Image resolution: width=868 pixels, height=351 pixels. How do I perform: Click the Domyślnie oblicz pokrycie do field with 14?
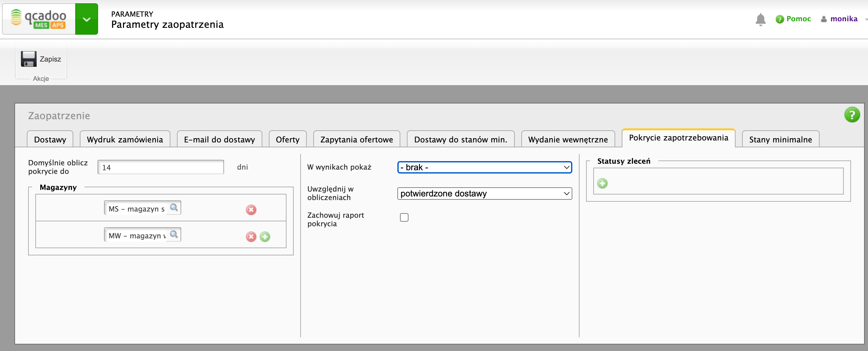coord(161,167)
